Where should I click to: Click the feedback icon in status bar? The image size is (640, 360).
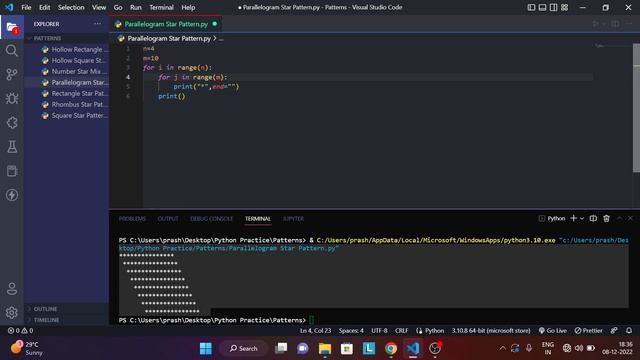coord(614,330)
